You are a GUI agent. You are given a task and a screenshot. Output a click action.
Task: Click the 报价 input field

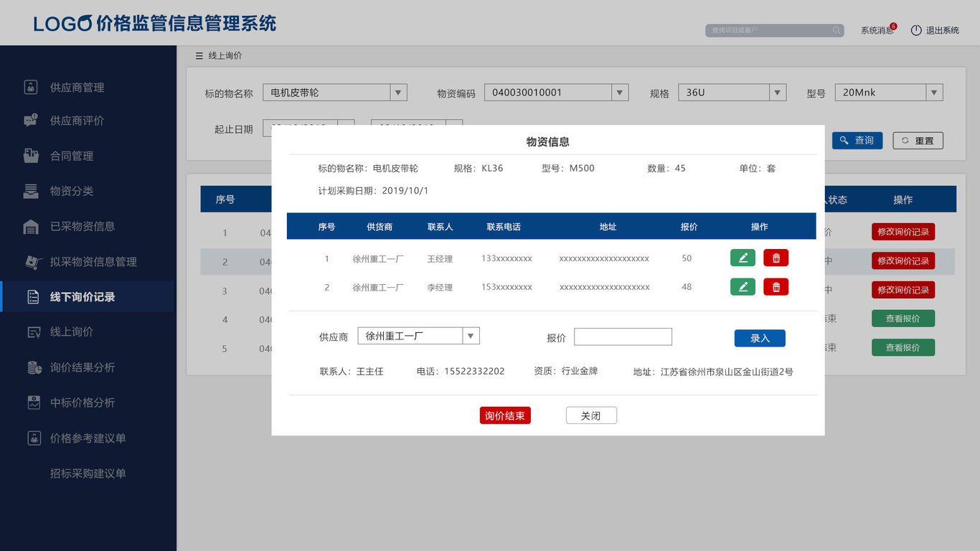[623, 336]
